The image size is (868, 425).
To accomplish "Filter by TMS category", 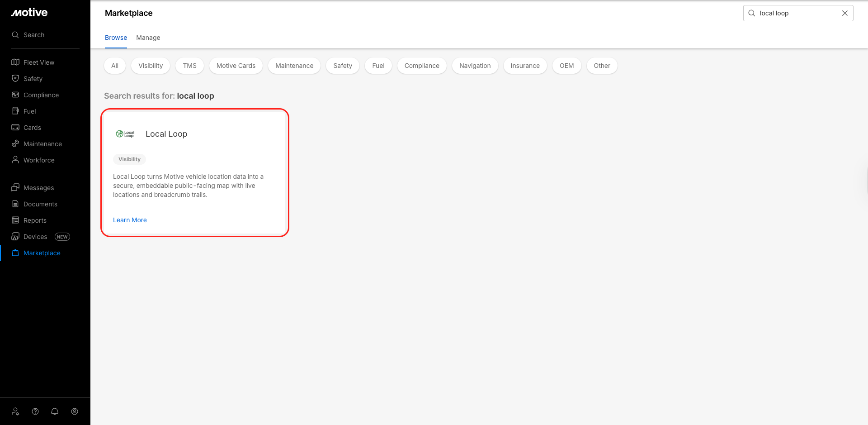I will (x=190, y=66).
